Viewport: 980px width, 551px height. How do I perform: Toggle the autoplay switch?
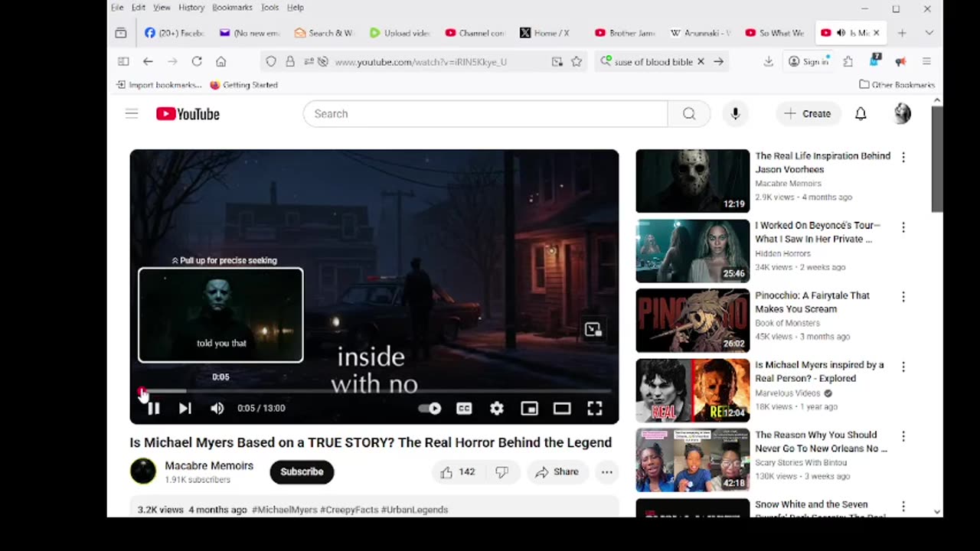(430, 409)
